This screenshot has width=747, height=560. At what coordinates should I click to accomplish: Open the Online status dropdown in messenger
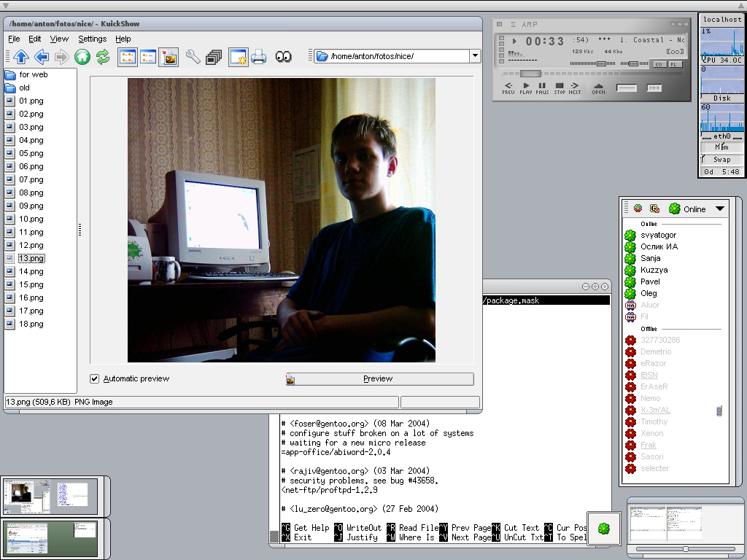click(719, 209)
